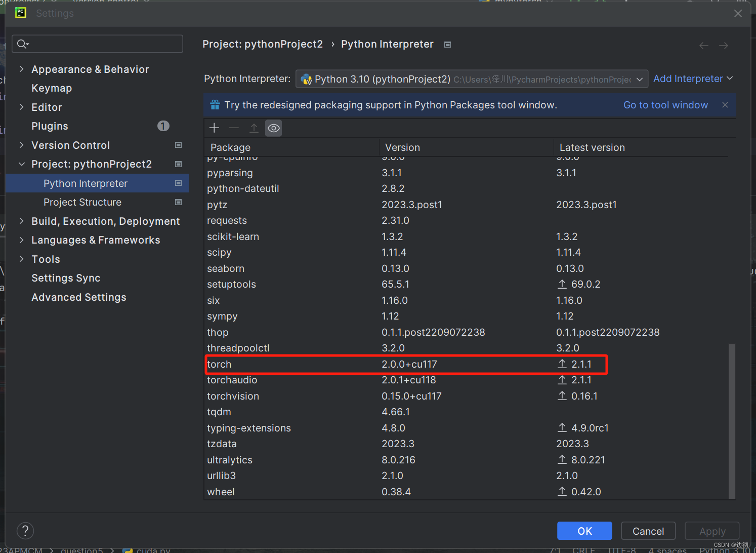Expand the Version Control group
The image size is (756, 553).
coord(21,145)
